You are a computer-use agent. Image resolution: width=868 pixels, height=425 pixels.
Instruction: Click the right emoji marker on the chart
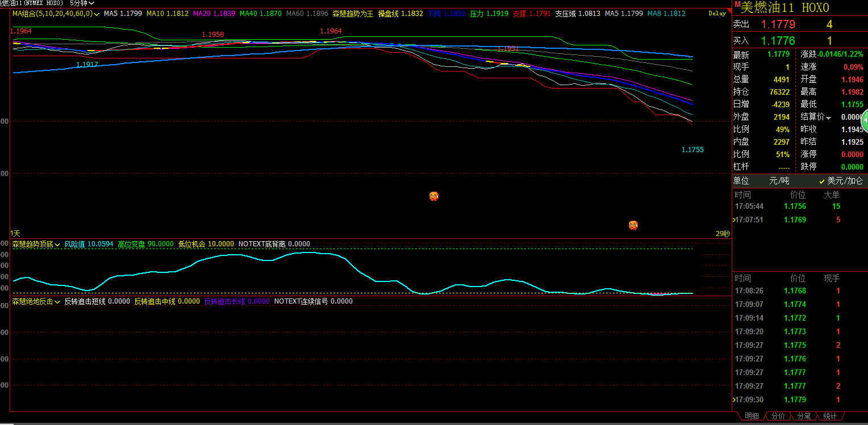(633, 225)
